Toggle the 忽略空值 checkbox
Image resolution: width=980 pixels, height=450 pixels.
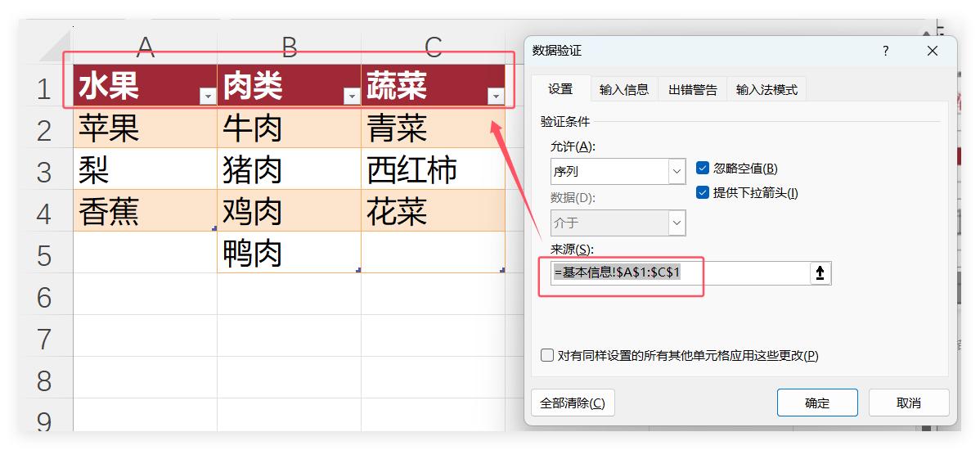tap(703, 168)
